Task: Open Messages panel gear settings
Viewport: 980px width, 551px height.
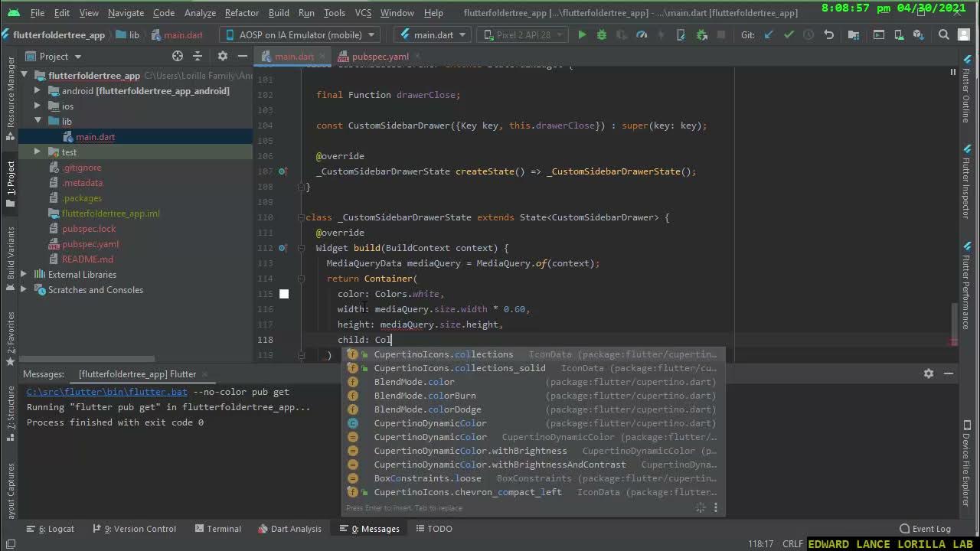Action: pyautogui.click(x=929, y=373)
